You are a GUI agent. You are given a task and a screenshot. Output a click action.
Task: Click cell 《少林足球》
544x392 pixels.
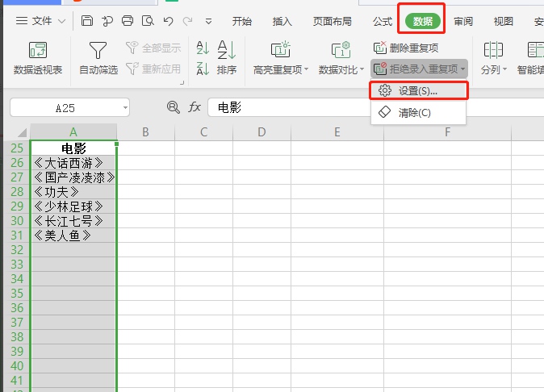[x=73, y=206]
